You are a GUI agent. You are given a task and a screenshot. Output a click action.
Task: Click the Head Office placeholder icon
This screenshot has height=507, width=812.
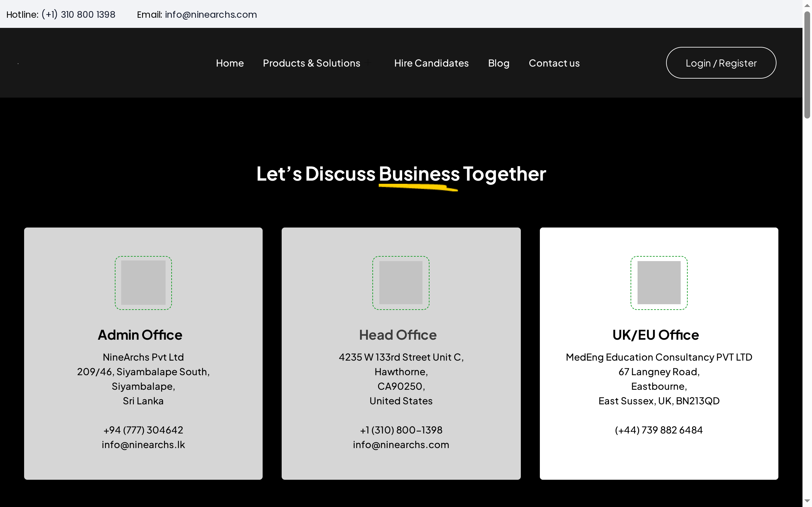pos(401,283)
